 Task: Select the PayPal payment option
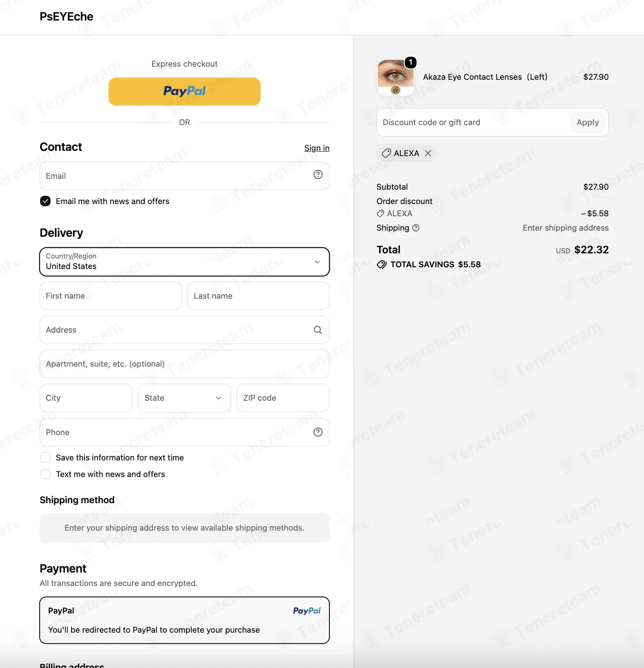[x=184, y=620]
